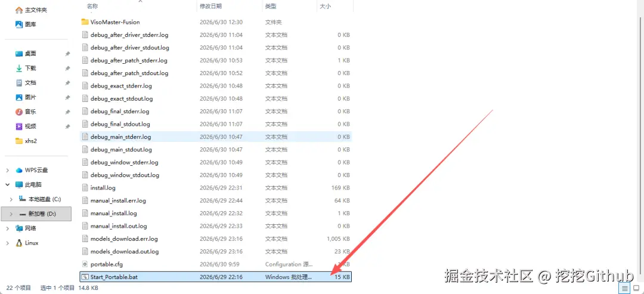Click the 视频 videos icon in sidebar
This screenshot has height=294, width=644.
(x=19, y=126)
